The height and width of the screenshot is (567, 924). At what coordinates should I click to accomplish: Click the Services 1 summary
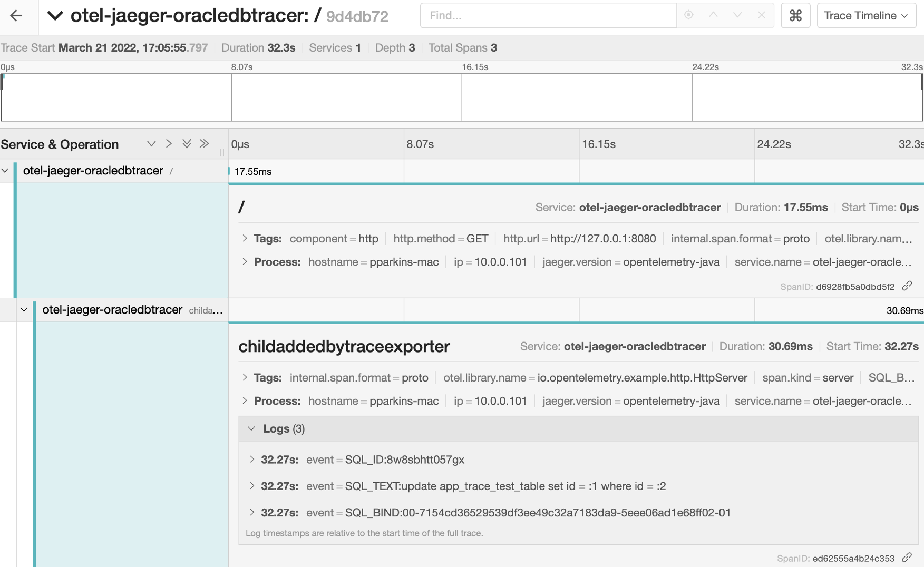(335, 48)
